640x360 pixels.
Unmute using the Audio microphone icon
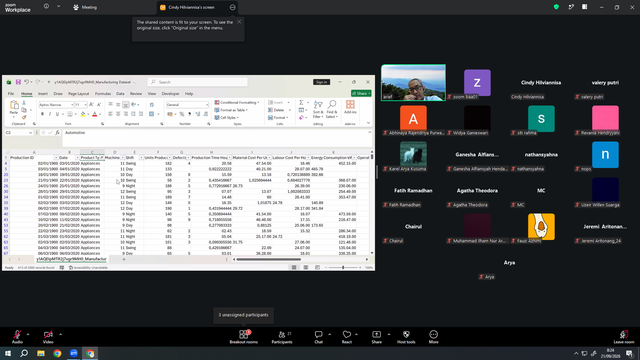coord(17,334)
